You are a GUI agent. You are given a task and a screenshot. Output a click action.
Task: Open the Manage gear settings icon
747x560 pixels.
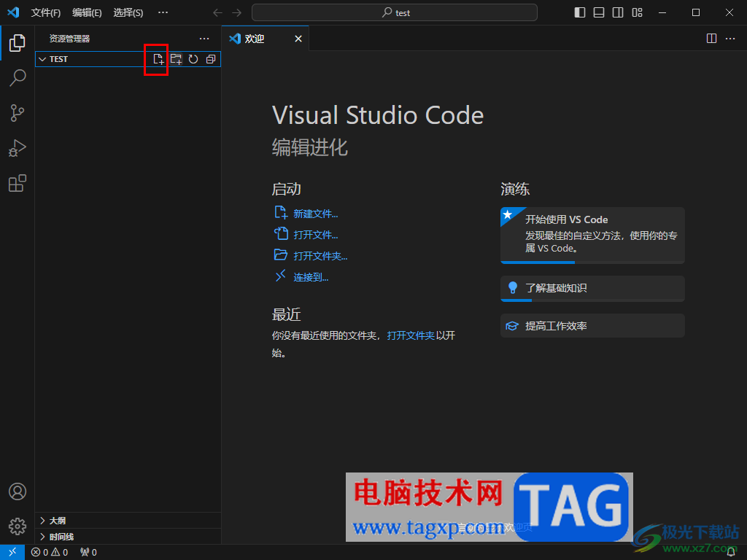point(18,526)
